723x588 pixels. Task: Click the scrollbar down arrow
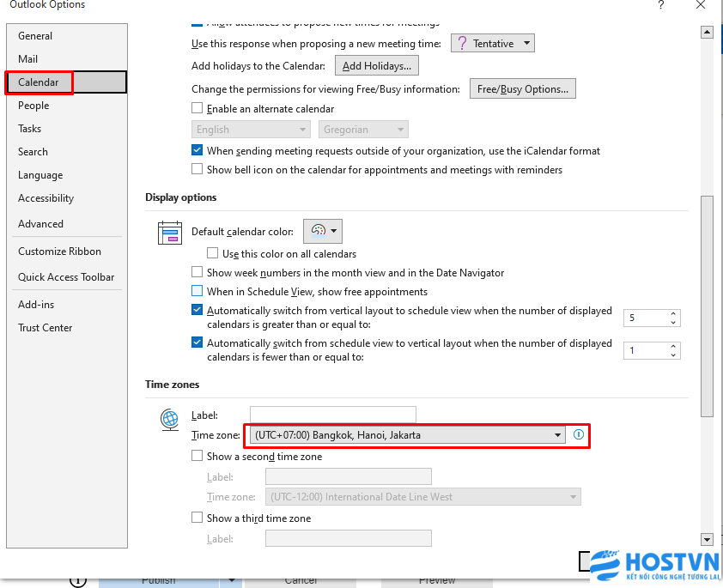click(707, 539)
